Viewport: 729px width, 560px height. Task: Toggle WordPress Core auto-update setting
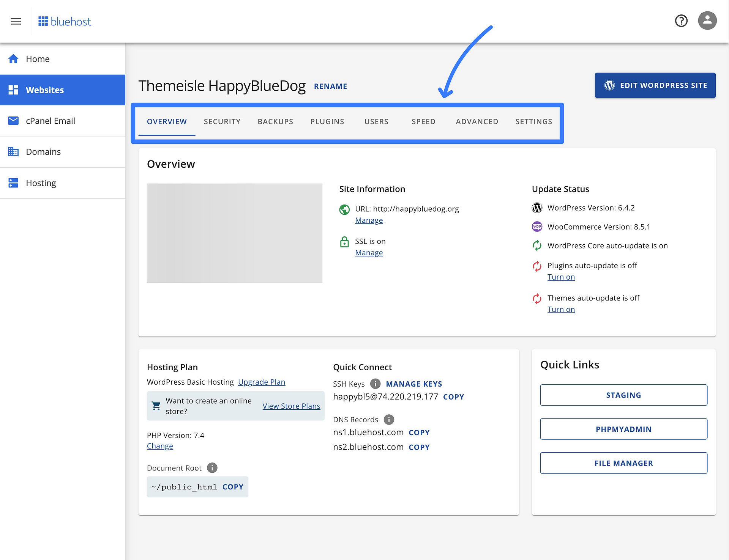coord(536,246)
